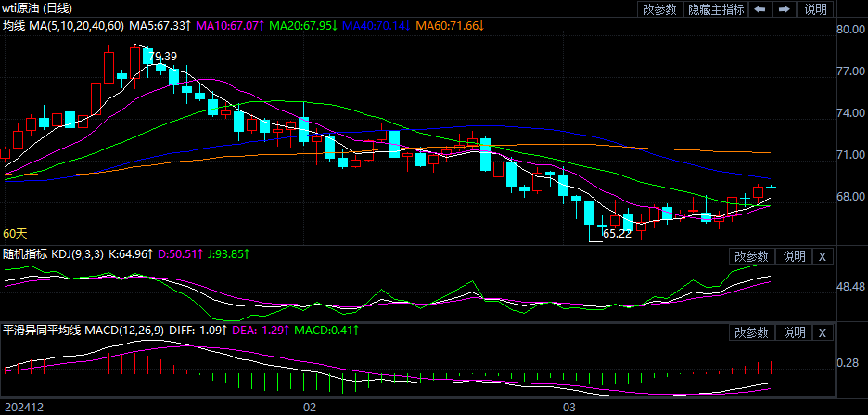
Task: Click the right arrow indicator button
Action: coord(784,9)
